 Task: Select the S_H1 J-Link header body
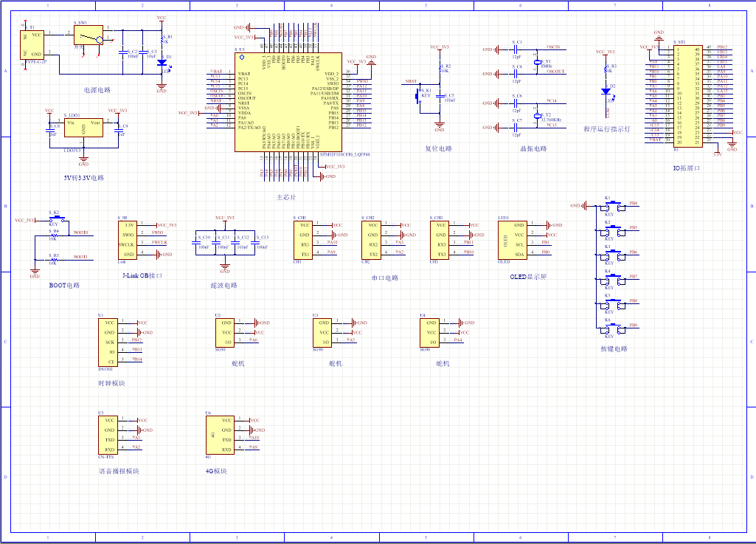[x=128, y=240]
